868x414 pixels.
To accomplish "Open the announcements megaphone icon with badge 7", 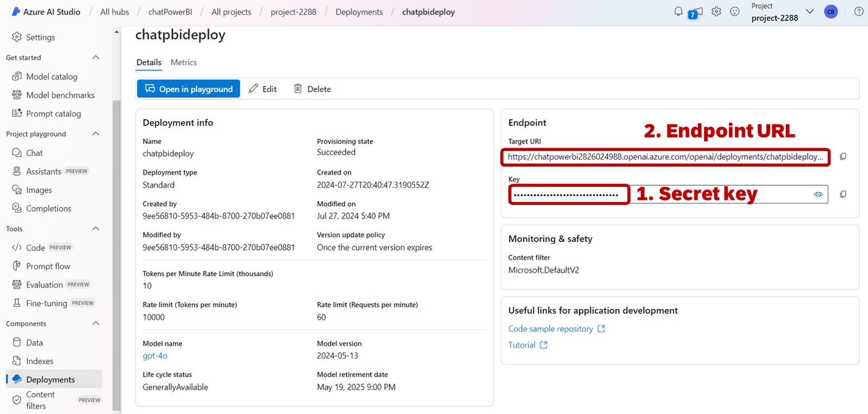I will click(x=695, y=12).
